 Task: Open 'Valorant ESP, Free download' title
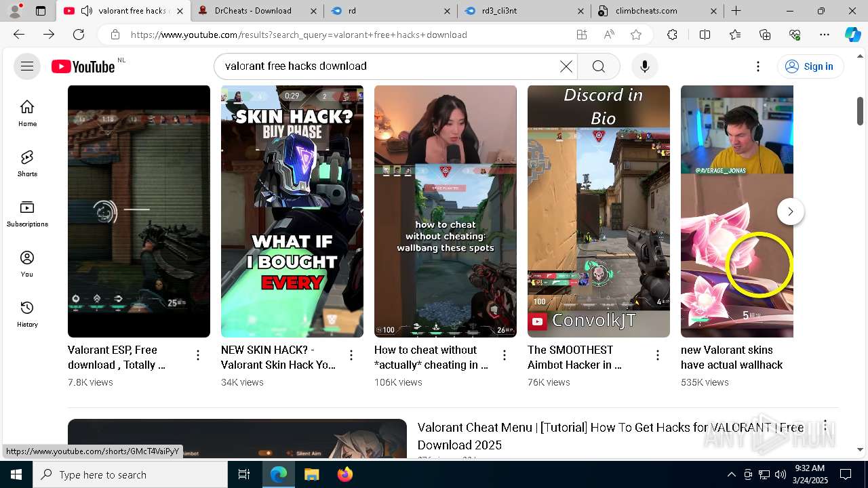click(117, 357)
